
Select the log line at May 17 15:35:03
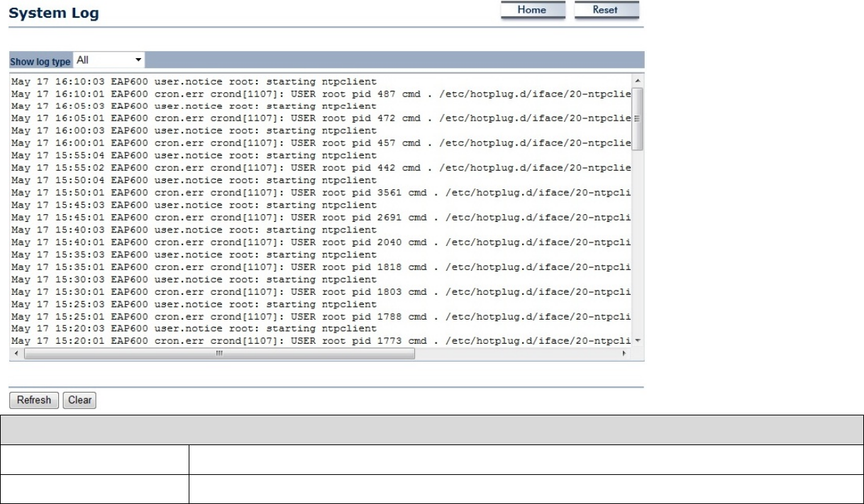pyautogui.click(x=194, y=254)
